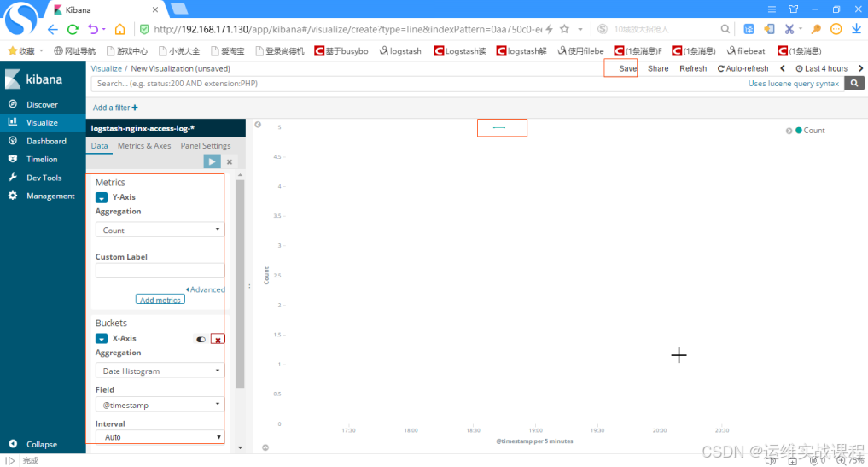Open the Date Histogram aggregation dropdown

(160, 371)
